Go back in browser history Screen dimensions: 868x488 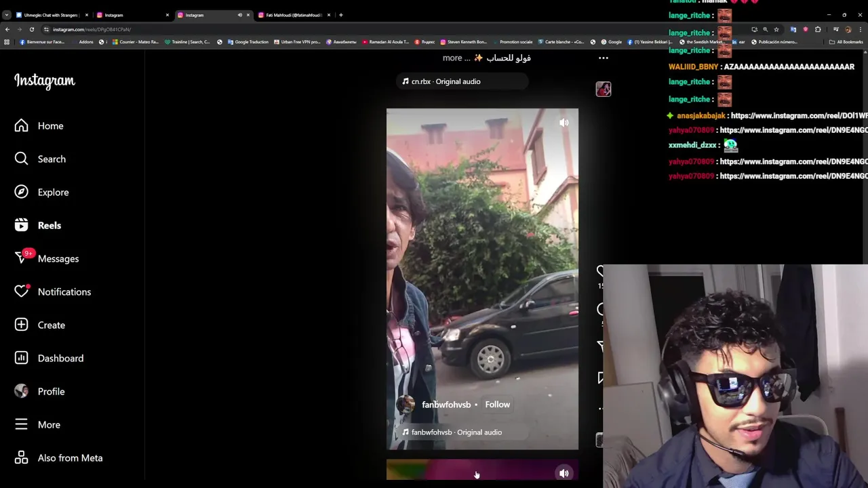[x=7, y=29]
